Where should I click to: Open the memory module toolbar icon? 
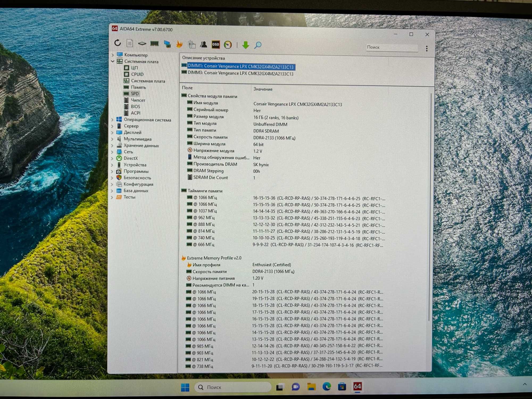pos(155,44)
